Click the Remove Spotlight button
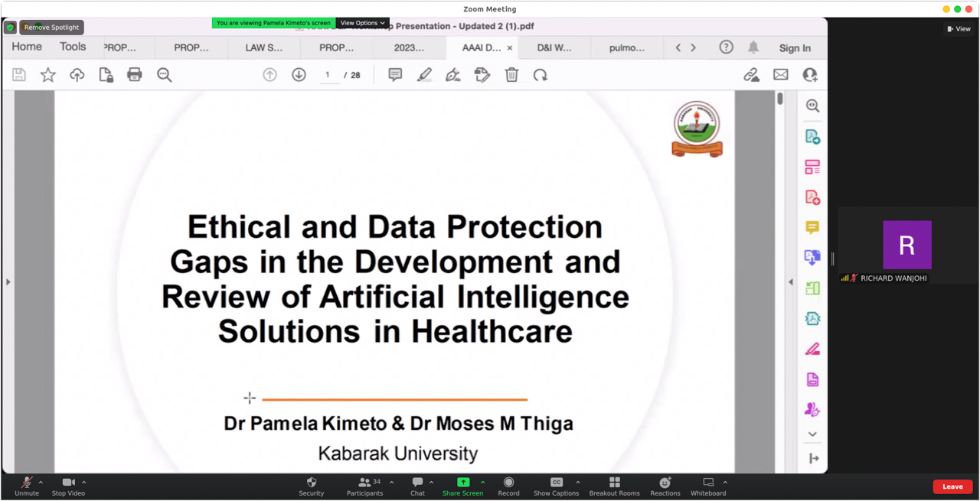 [51, 28]
